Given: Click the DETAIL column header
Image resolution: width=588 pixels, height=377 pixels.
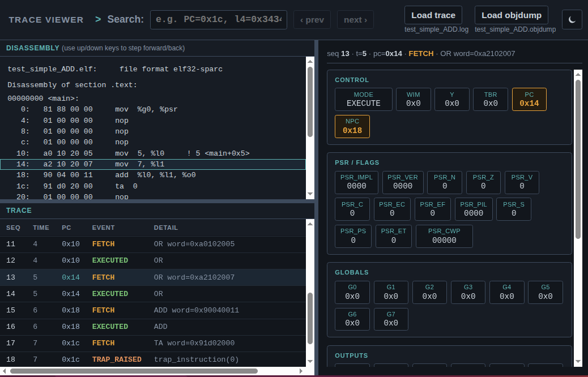Looking at the screenshot, I should [x=166, y=228].
